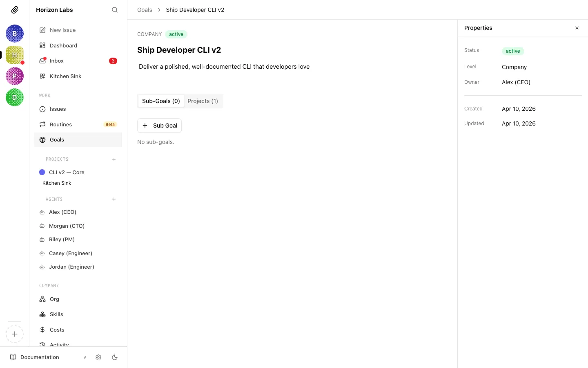Screen dimensions: 588x368
Task: Open Routines
Action: pyautogui.click(x=78, y=124)
